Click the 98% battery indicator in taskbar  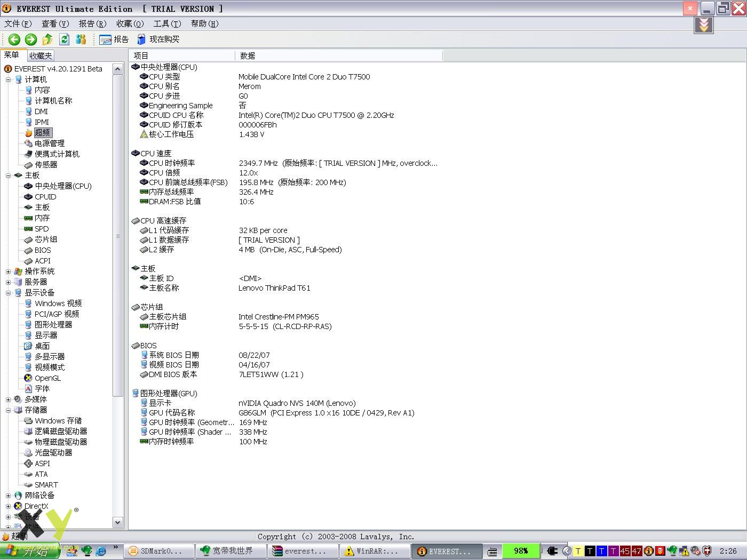pyautogui.click(x=521, y=551)
